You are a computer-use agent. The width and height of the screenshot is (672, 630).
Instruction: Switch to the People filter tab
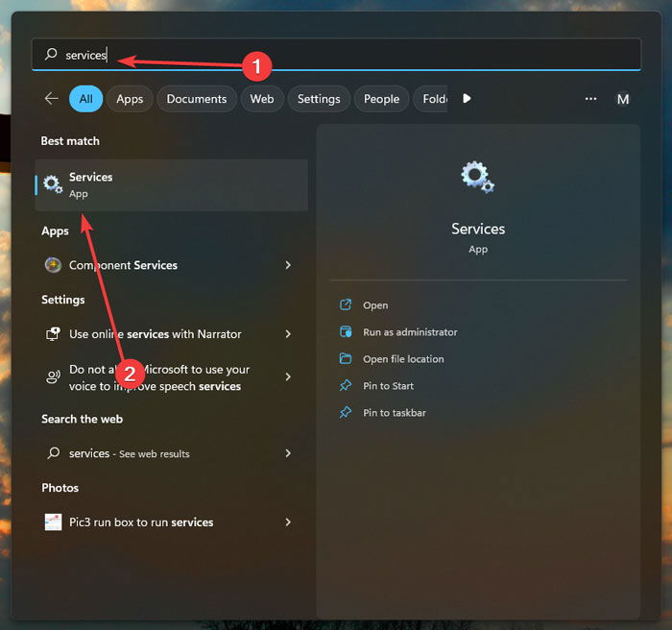[381, 99]
